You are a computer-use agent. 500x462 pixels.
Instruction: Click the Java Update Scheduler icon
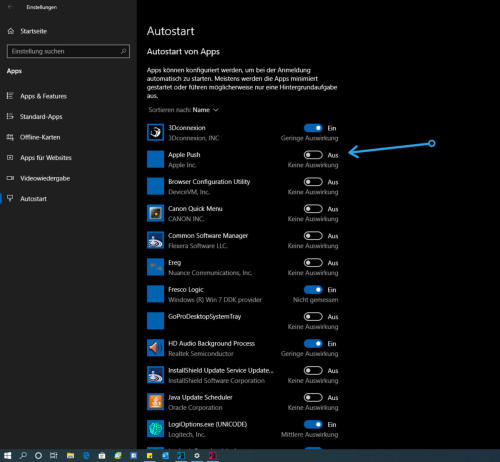pos(155,402)
